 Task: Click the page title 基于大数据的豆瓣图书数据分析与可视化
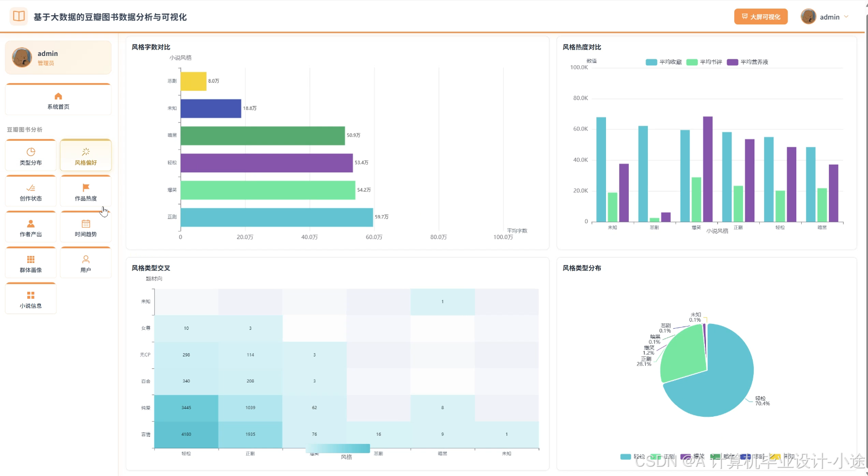pos(110,17)
